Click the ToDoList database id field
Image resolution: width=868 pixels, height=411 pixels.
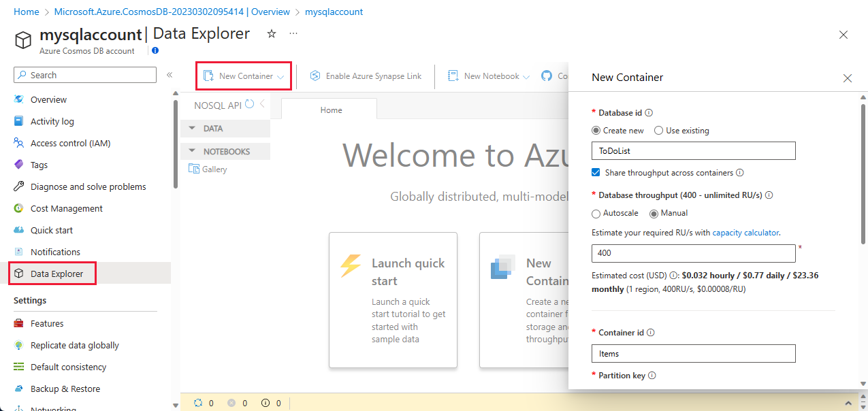pyautogui.click(x=694, y=150)
